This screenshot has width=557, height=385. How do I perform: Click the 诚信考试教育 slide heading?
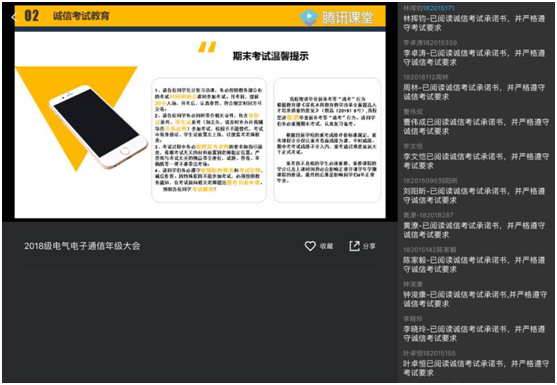tap(81, 16)
